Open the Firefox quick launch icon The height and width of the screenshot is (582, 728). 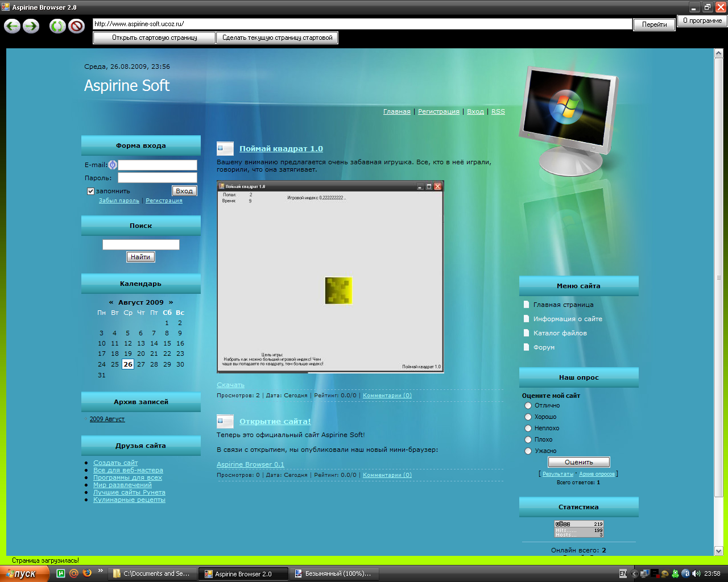coord(87,573)
